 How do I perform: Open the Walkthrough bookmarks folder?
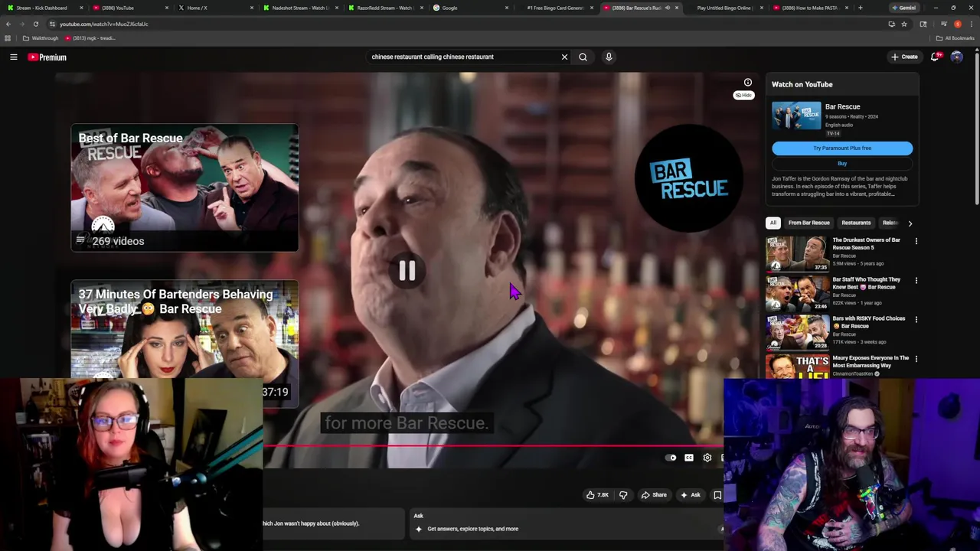pyautogui.click(x=41, y=38)
